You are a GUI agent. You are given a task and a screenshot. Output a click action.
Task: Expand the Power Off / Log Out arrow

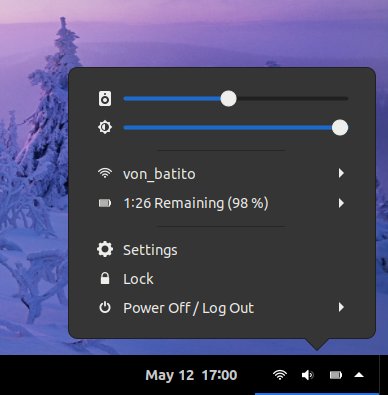tap(341, 307)
